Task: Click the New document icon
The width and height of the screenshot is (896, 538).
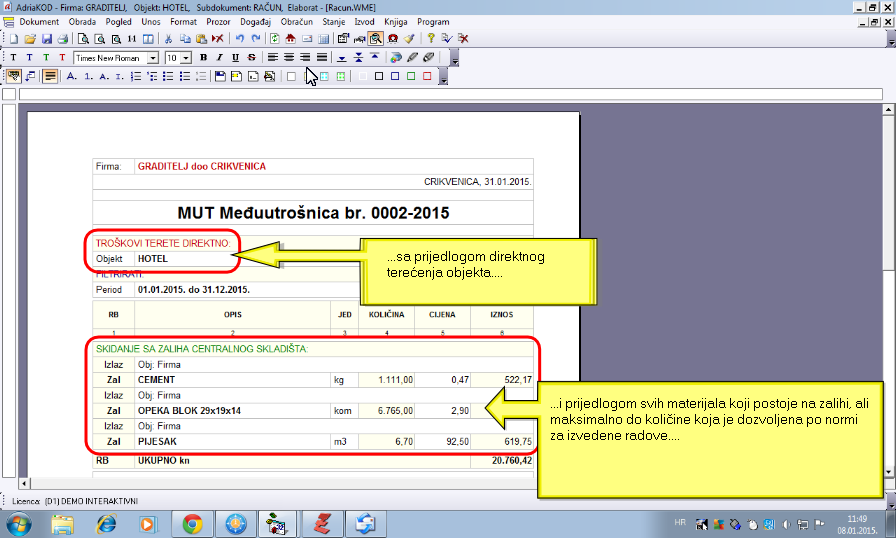Action: tap(14, 39)
